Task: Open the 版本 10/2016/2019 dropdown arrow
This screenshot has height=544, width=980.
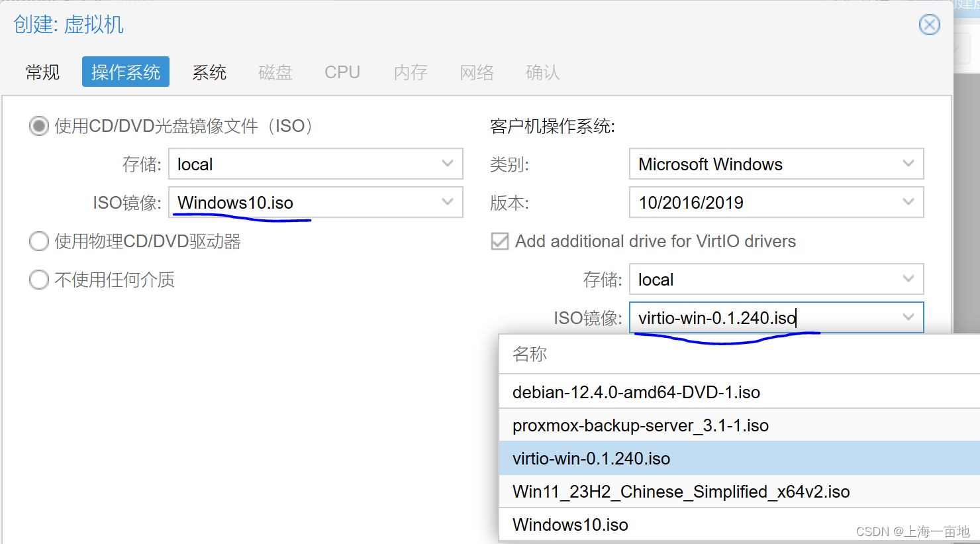Action: [x=908, y=202]
